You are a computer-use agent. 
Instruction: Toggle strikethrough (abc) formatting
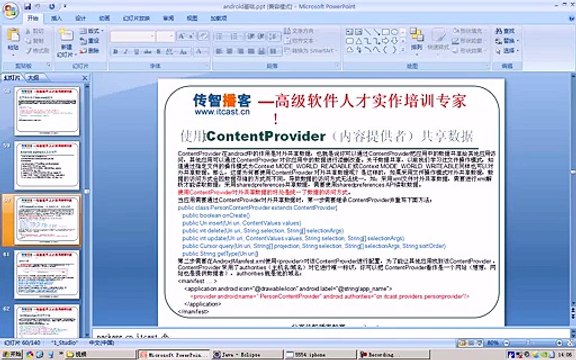(x=148, y=51)
